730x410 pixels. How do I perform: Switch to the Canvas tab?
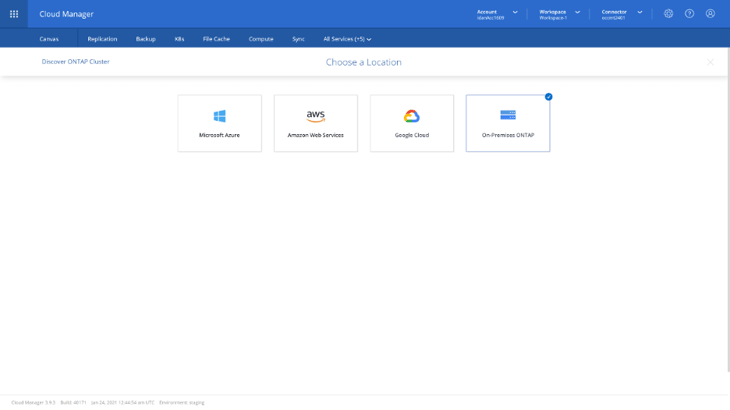(49, 39)
